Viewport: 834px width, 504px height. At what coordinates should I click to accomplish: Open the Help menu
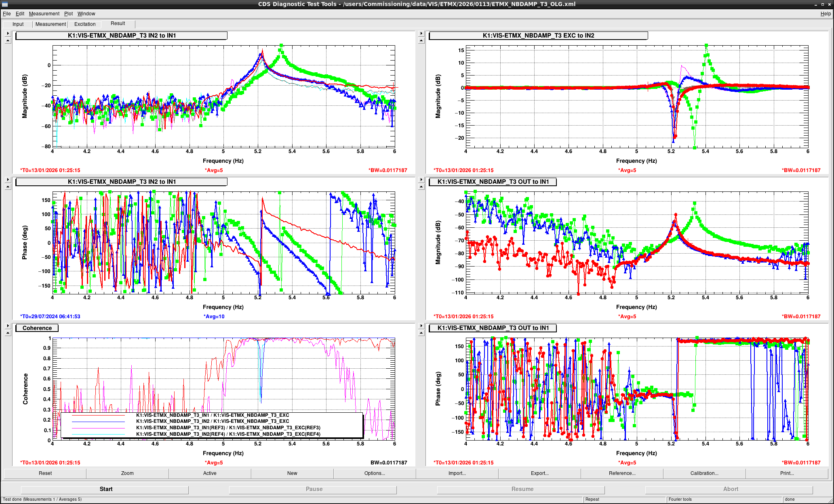click(826, 14)
